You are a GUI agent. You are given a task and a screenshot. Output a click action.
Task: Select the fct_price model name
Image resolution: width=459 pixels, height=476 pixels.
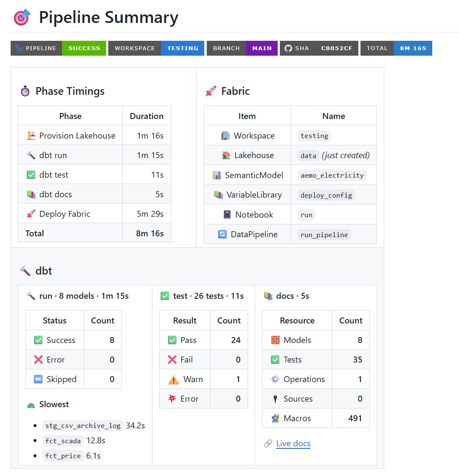(63, 456)
